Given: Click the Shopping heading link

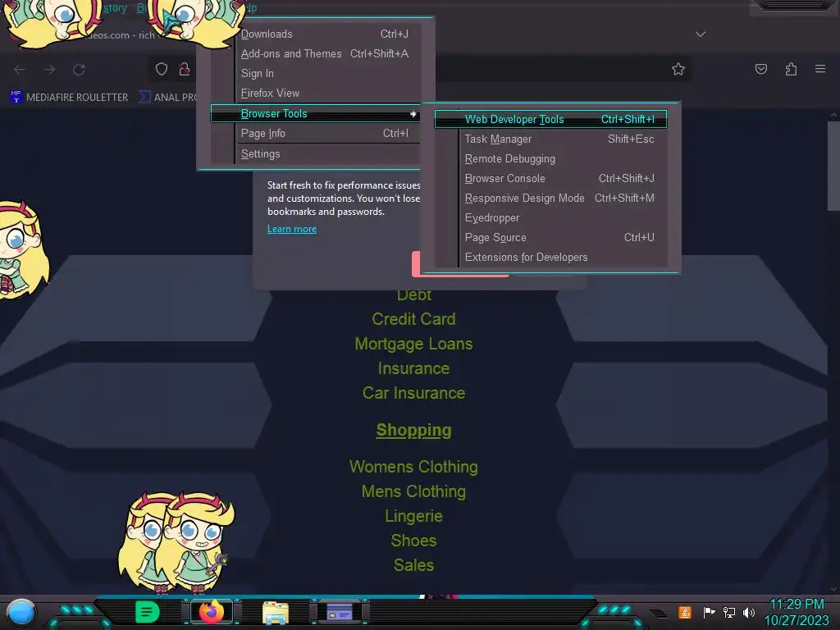Looking at the screenshot, I should [x=413, y=430].
